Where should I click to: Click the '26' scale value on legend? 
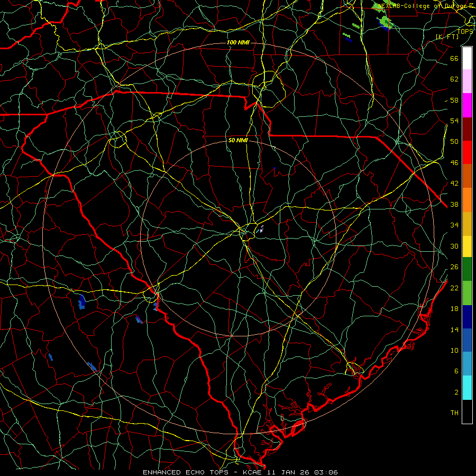454,267
